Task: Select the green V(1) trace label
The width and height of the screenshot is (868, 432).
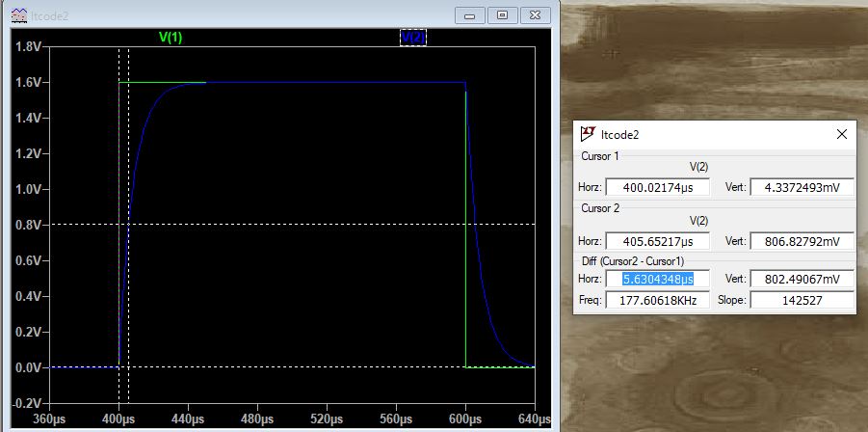Action: click(x=171, y=37)
